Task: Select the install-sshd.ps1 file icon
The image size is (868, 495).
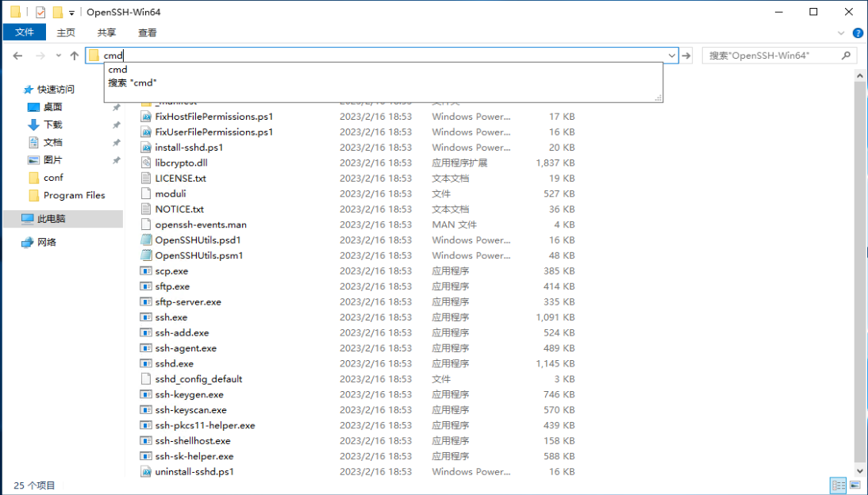Action: 145,148
